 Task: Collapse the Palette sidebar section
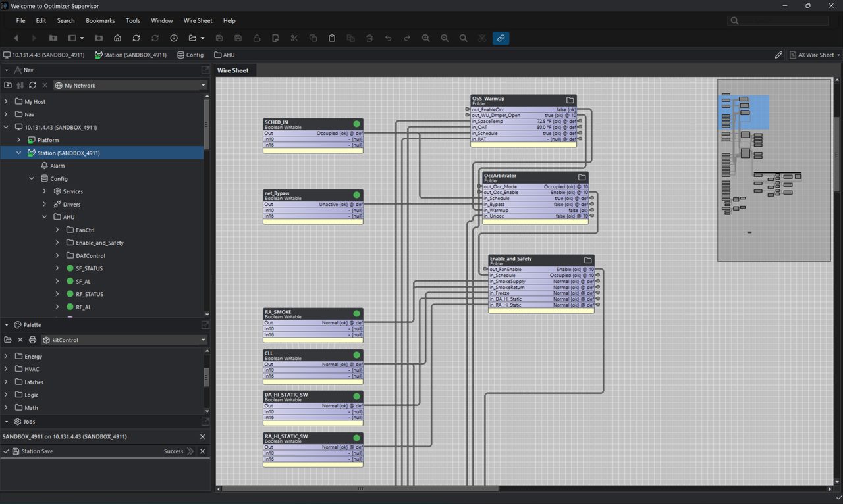pyautogui.click(x=7, y=324)
